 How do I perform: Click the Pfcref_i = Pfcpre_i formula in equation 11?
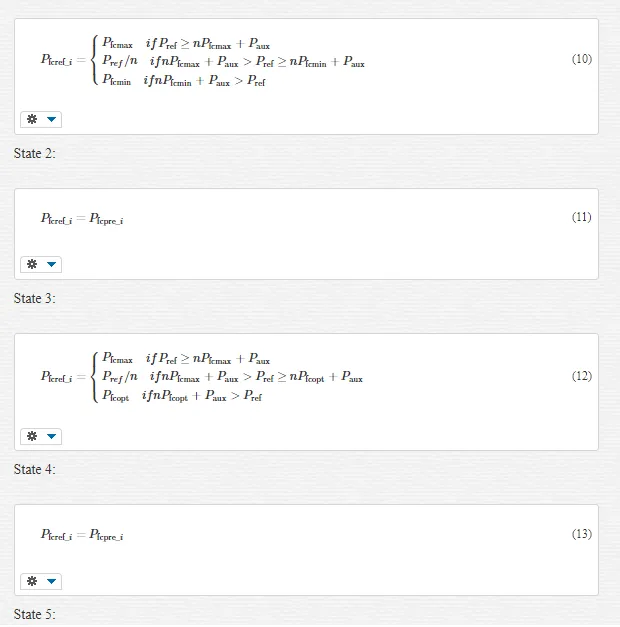pyautogui.click(x=82, y=219)
